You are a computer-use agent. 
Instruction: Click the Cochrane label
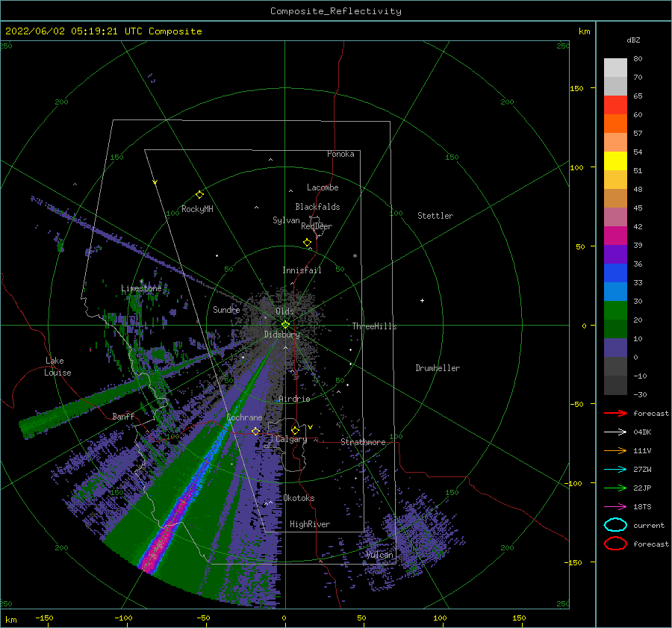244,417
